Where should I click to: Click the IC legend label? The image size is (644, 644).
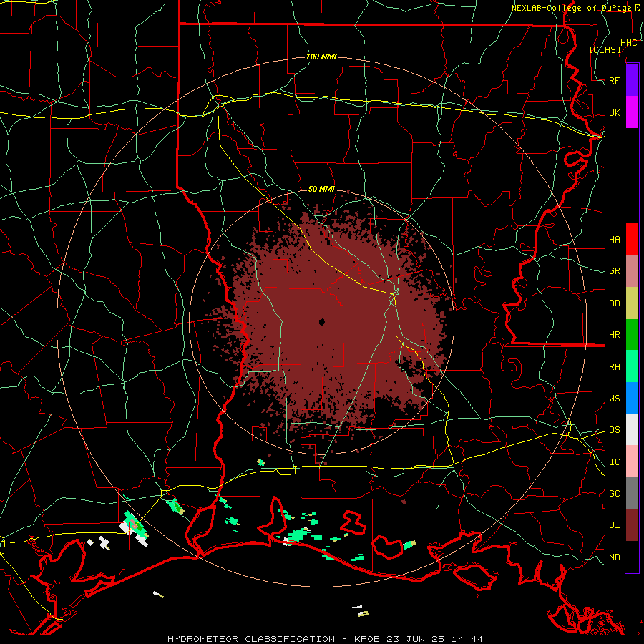coord(614,462)
